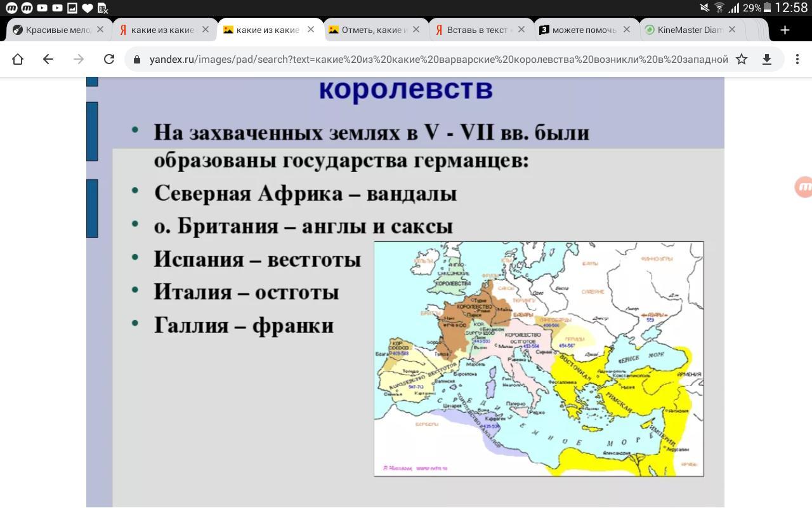Tap the mute icon in the status bar
Viewport: 812px width, 508px height.
point(704,8)
